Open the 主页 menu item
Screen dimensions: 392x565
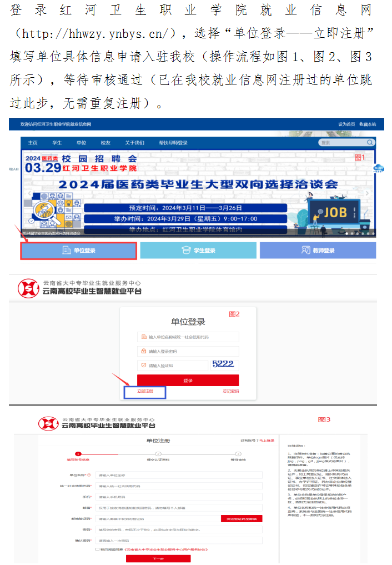33,143
